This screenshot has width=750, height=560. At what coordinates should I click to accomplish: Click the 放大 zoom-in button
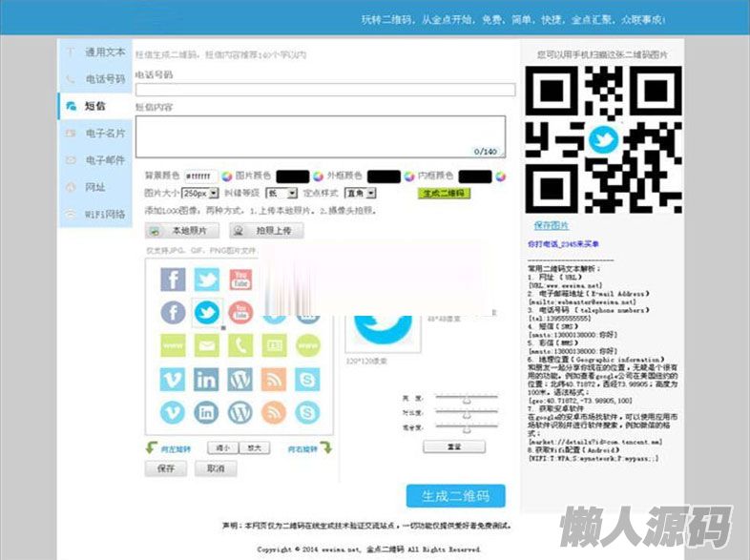tap(255, 448)
